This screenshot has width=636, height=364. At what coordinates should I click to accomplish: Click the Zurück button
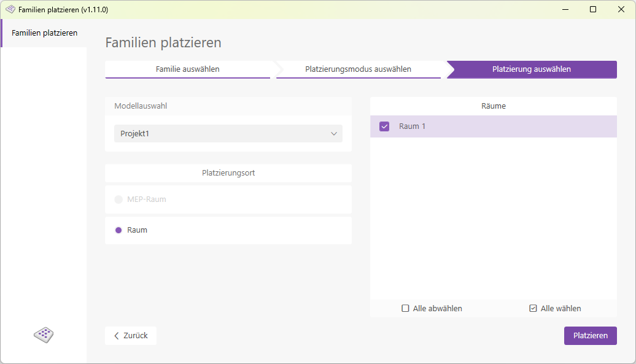point(130,336)
